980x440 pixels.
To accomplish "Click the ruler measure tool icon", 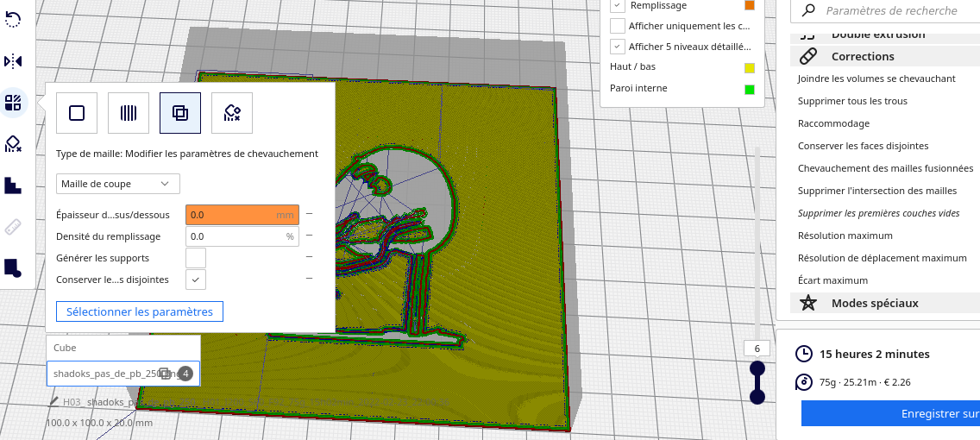I will pos(13,226).
